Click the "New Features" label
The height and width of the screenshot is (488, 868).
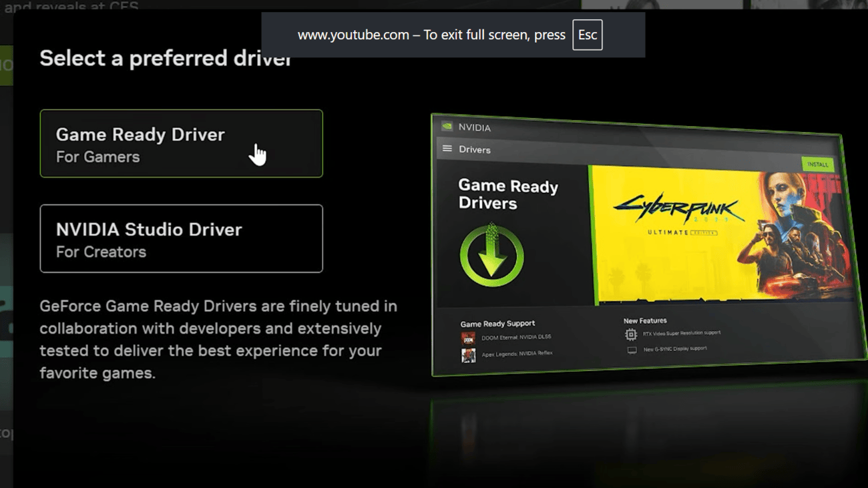click(x=645, y=321)
